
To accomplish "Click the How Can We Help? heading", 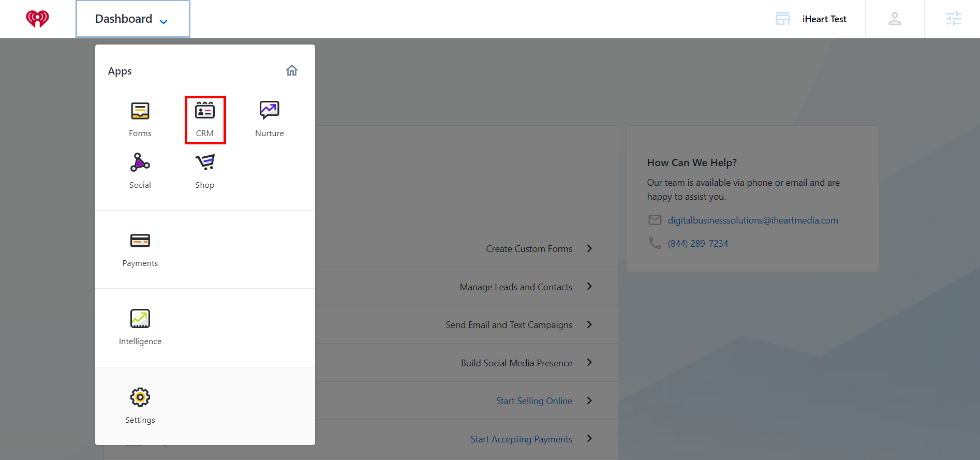I will pyautogui.click(x=692, y=162).
